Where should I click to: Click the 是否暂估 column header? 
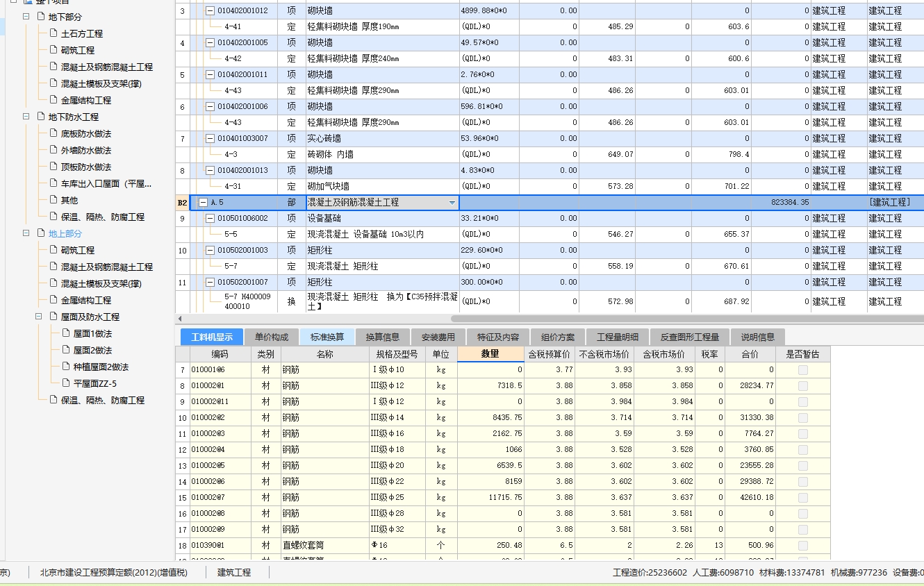[x=803, y=354]
